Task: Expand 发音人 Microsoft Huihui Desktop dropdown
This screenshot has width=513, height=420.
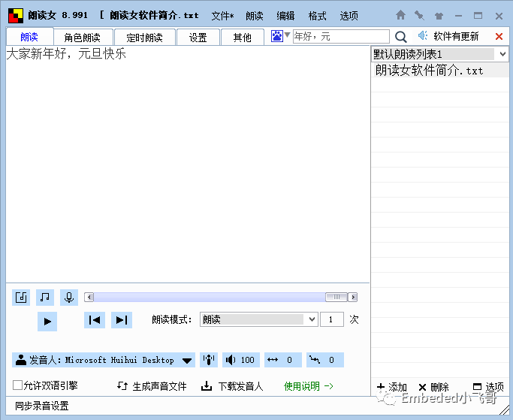Action: pyautogui.click(x=187, y=361)
